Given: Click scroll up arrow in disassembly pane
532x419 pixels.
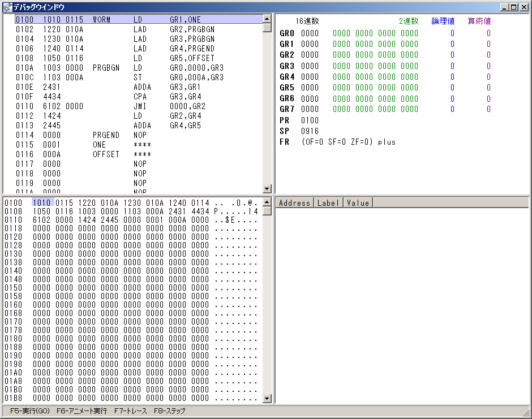Looking at the screenshot, I should [267, 19].
